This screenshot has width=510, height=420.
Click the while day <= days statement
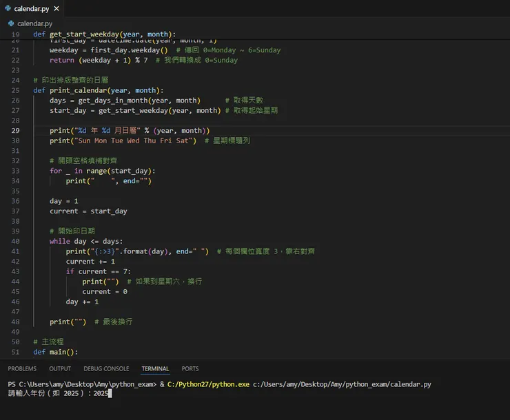[86, 241]
